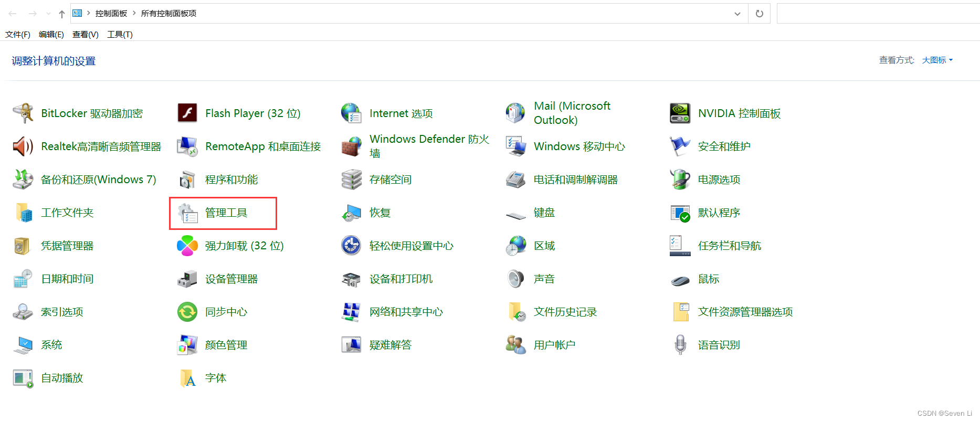The width and height of the screenshot is (980, 421).
Task: Open the 系统 computer icon
Action: [23, 344]
